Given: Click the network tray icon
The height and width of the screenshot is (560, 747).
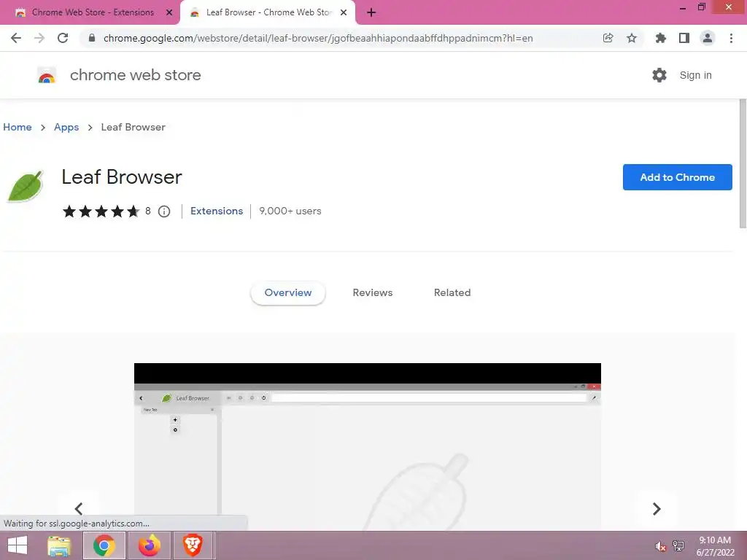Looking at the screenshot, I should [678, 546].
